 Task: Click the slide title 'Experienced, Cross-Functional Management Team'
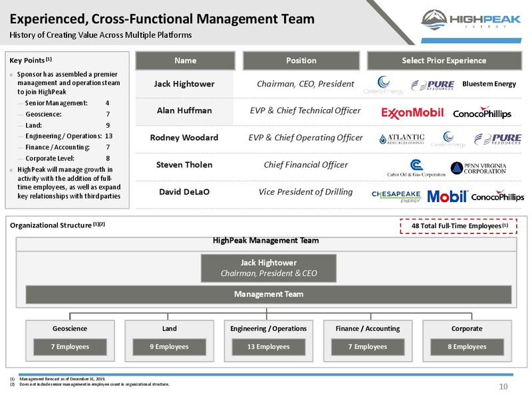click(x=162, y=19)
